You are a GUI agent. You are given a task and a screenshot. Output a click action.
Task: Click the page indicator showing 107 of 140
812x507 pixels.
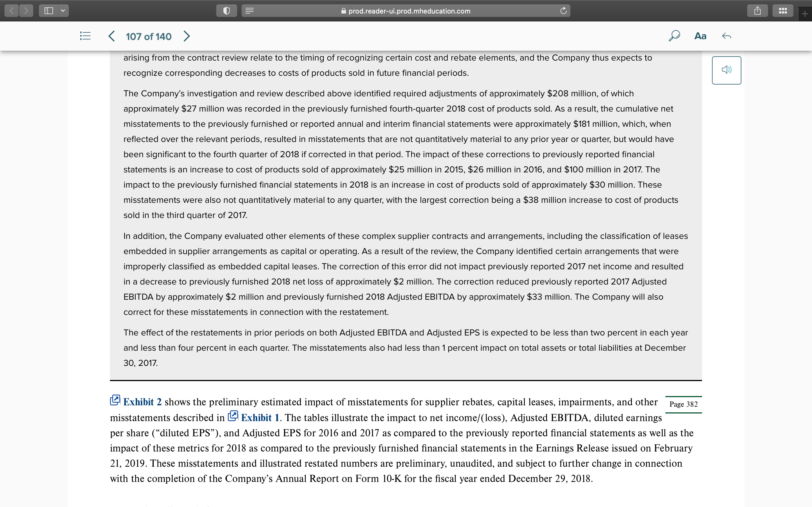[x=149, y=36]
